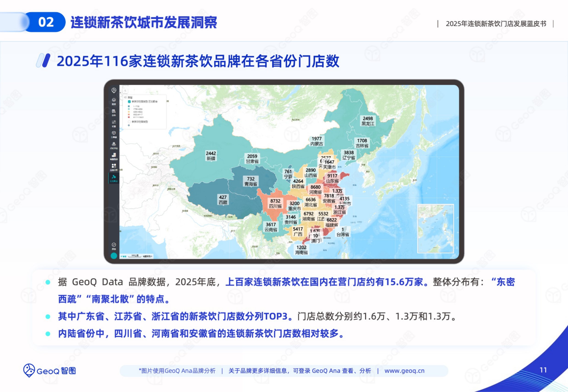568x392 pixels.
Task: Click the 732 青海省 map label
Action: tap(251, 181)
